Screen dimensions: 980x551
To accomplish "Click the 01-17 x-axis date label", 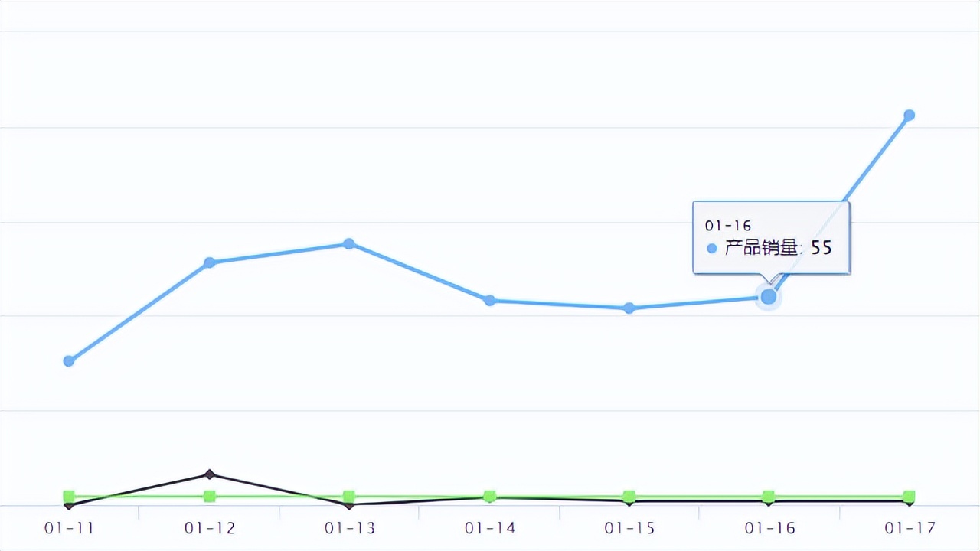I will coord(910,528).
